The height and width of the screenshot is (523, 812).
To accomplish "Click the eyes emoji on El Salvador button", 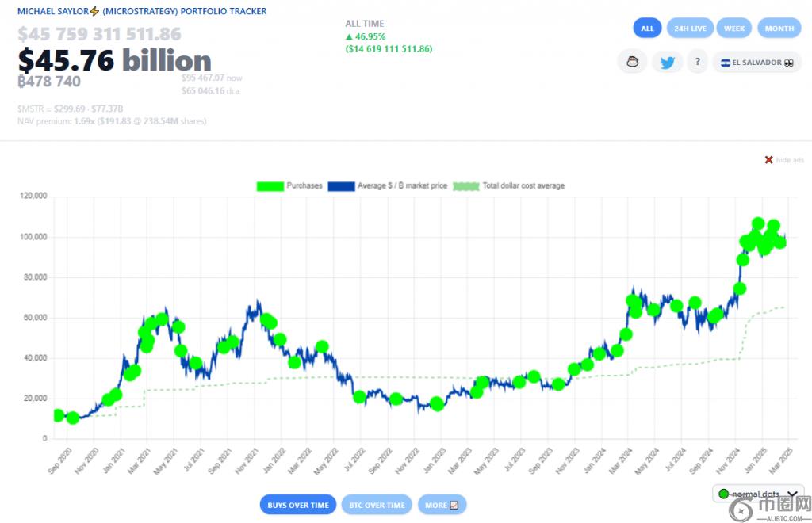I will [x=788, y=63].
